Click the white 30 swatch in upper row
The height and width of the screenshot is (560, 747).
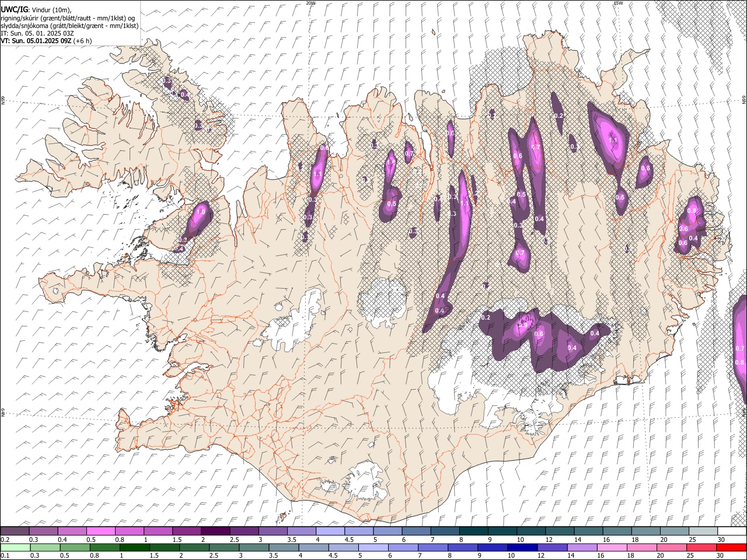[x=732, y=531]
